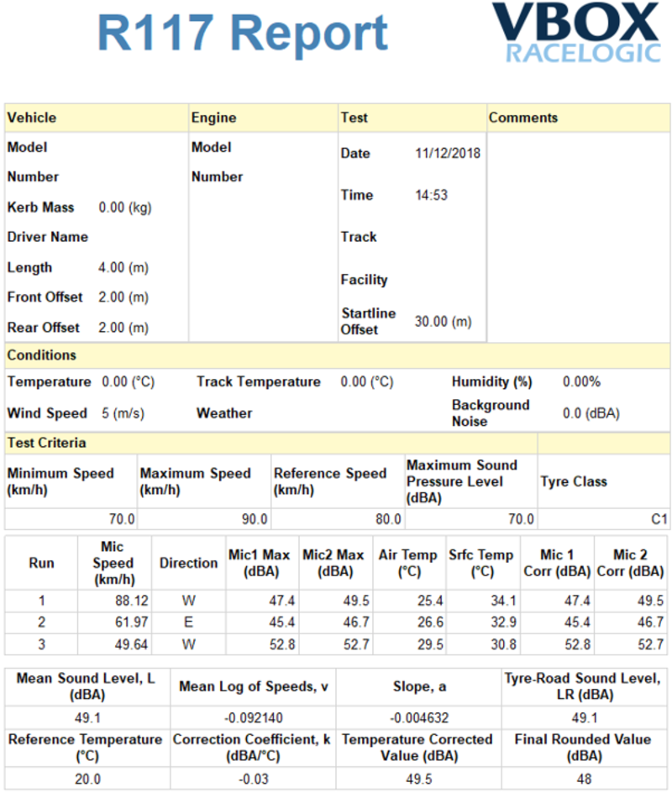Screen dimensions: 672x793
Task: Click the Slope value -0.004632
Action: (x=420, y=718)
